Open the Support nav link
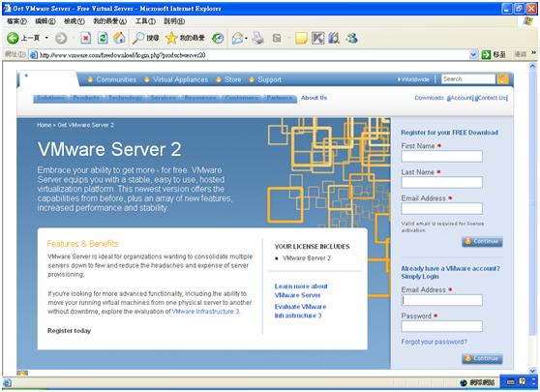The height and width of the screenshot is (392, 540). (x=269, y=79)
